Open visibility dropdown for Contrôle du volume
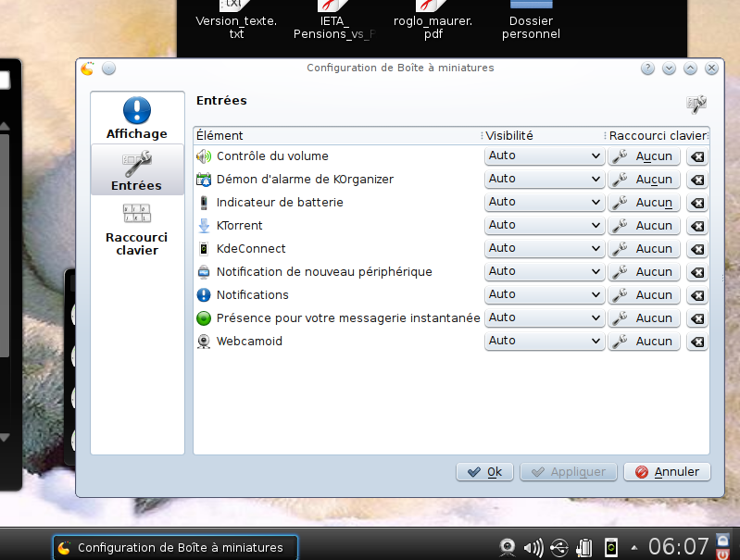 (x=545, y=156)
